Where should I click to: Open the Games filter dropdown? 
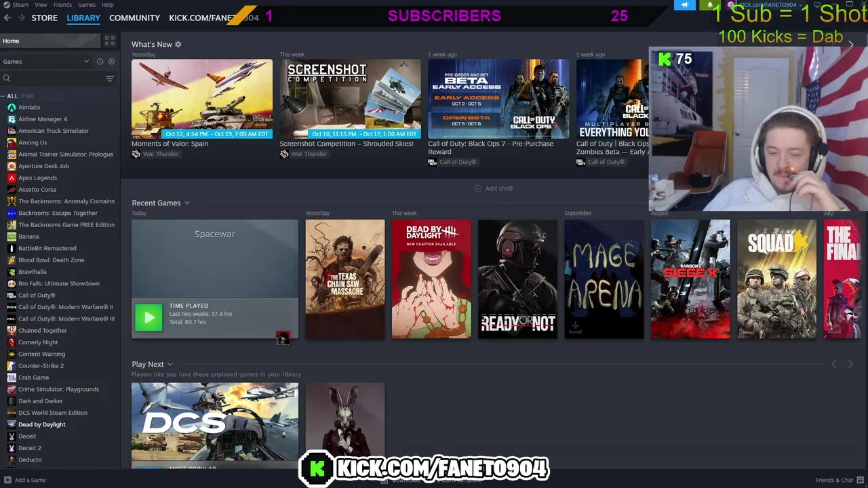(46, 62)
